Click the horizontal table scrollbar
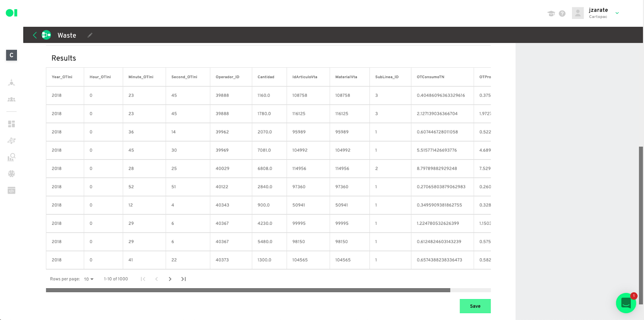Screen dimensions: 644x320 [x=248, y=290]
